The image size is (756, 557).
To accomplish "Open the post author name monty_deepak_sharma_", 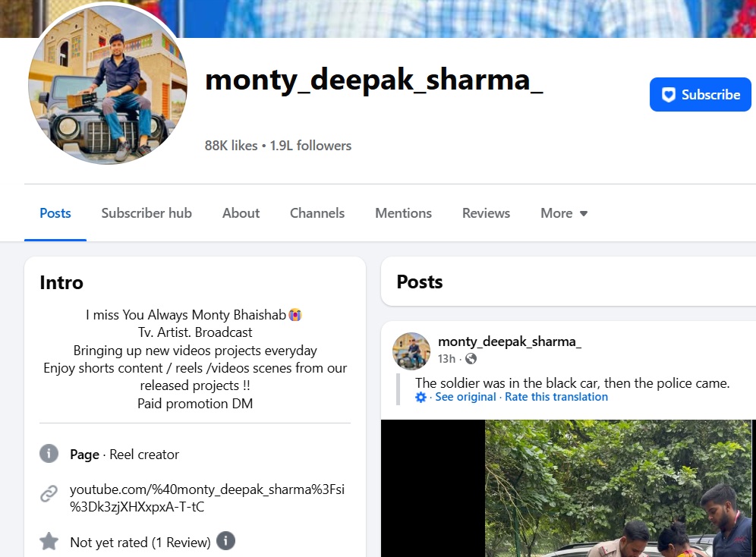I will click(x=509, y=341).
